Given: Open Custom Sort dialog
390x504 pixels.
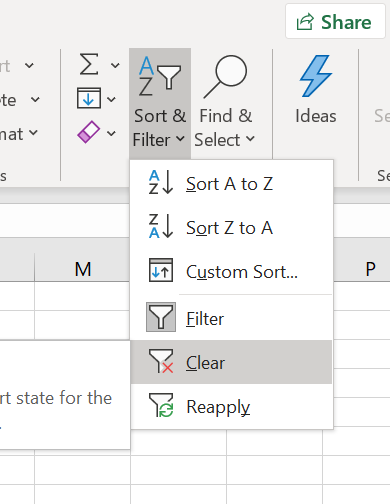Looking at the screenshot, I should 231,272.
